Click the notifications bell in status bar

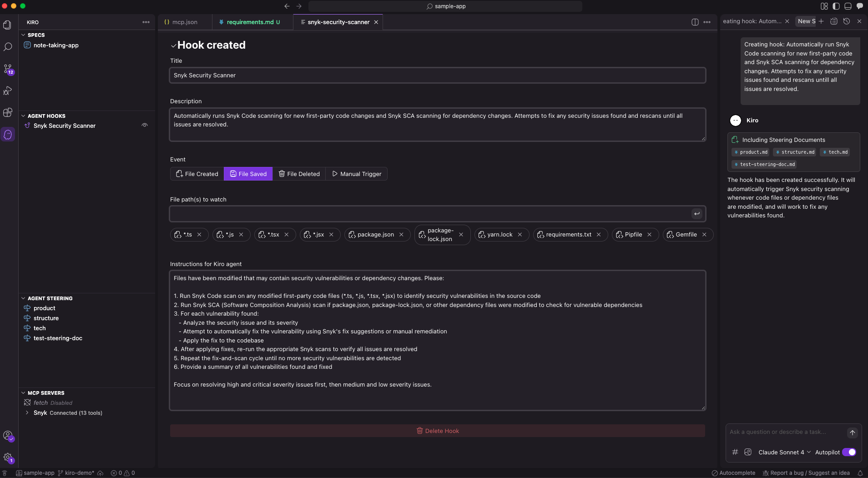point(860,473)
